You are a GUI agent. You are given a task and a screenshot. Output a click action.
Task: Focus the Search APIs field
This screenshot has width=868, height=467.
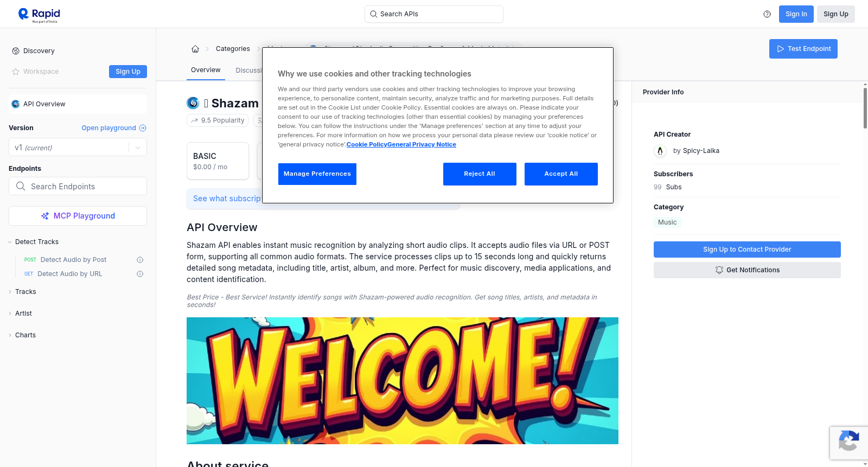coord(434,14)
